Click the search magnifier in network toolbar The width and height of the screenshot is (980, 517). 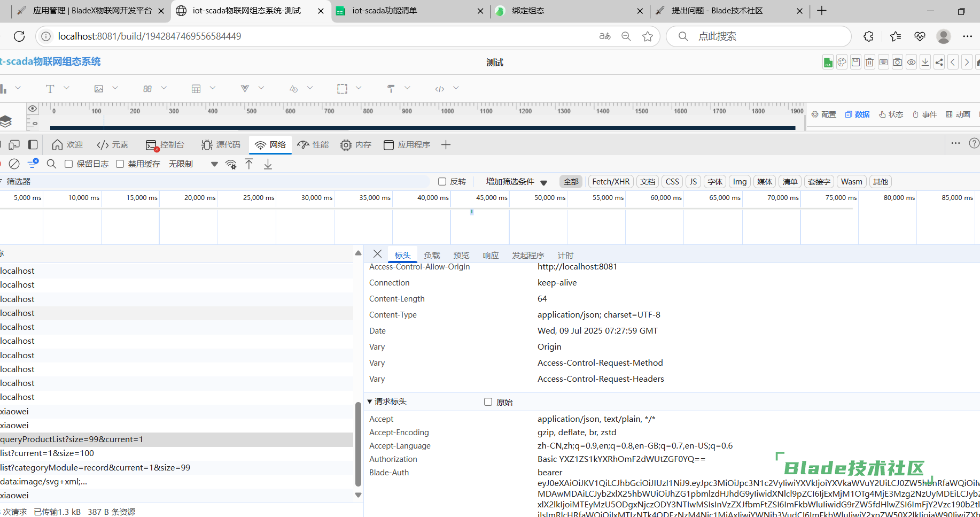[x=51, y=164]
